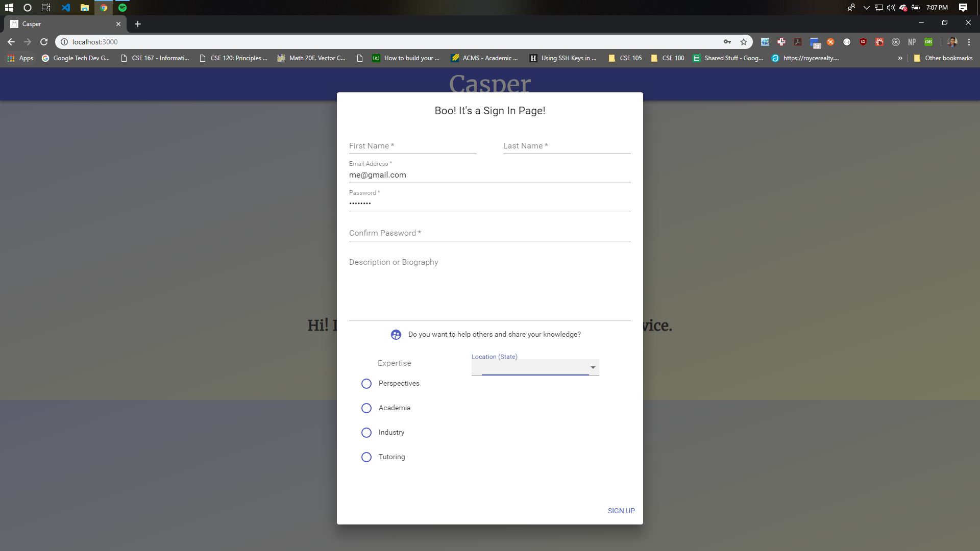Click the SIGN UP button
980x551 pixels.
coord(621,511)
